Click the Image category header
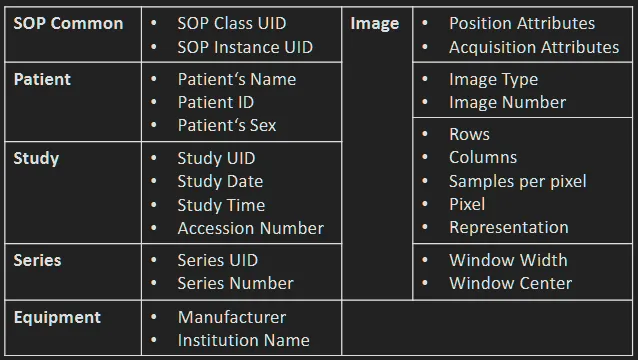 tap(375, 24)
